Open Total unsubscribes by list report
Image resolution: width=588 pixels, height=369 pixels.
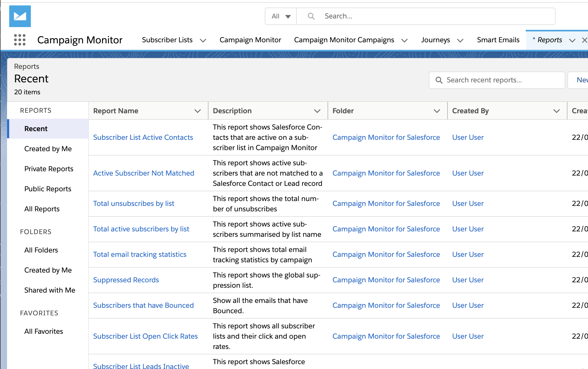133,203
